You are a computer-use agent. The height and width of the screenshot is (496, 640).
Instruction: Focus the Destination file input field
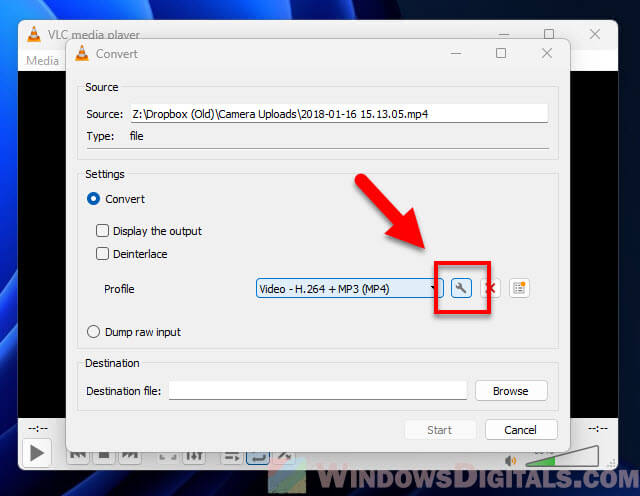(x=318, y=391)
